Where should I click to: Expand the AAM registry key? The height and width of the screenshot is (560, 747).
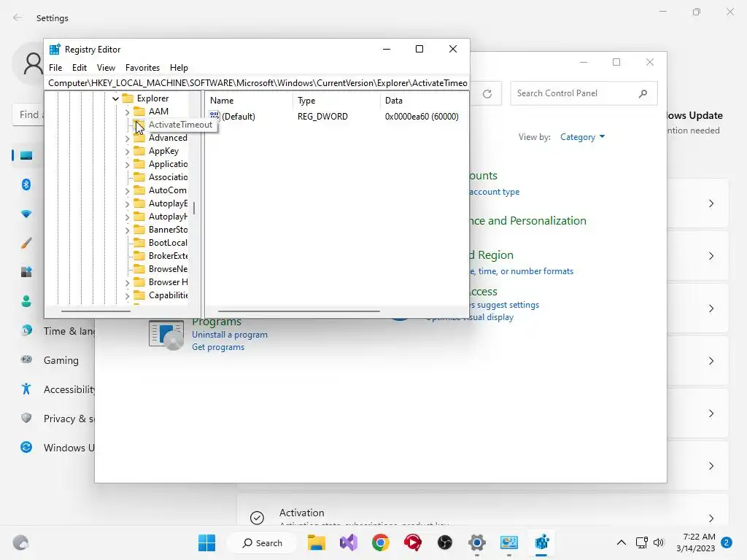pyautogui.click(x=127, y=112)
